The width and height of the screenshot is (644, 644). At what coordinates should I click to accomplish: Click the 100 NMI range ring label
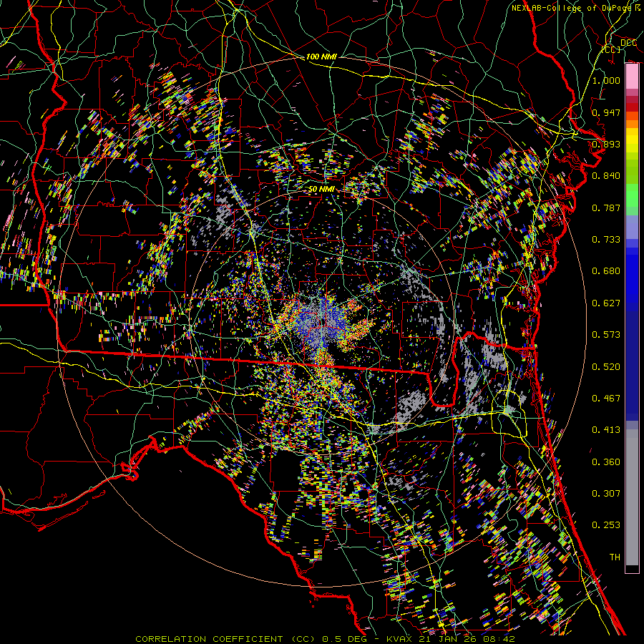pos(321,57)
